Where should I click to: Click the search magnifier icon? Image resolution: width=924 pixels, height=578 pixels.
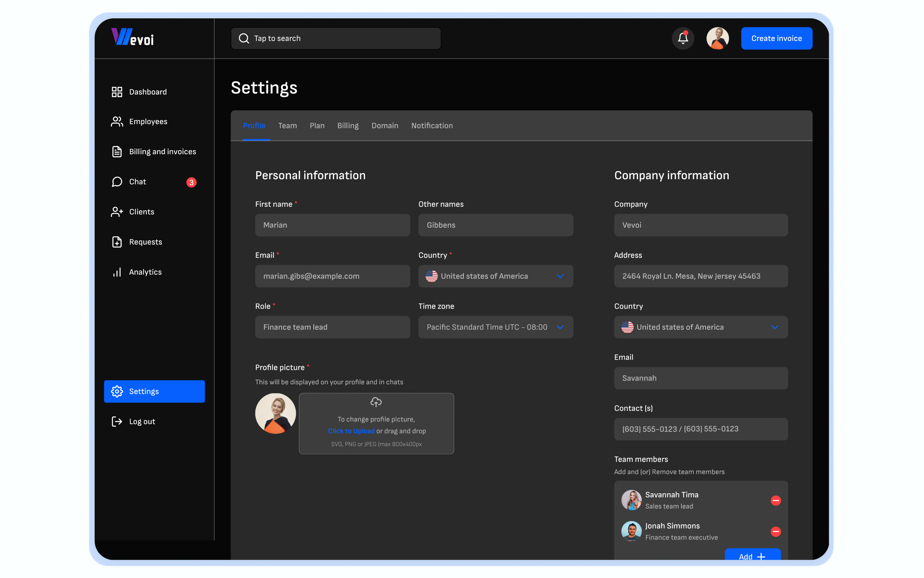244,38
